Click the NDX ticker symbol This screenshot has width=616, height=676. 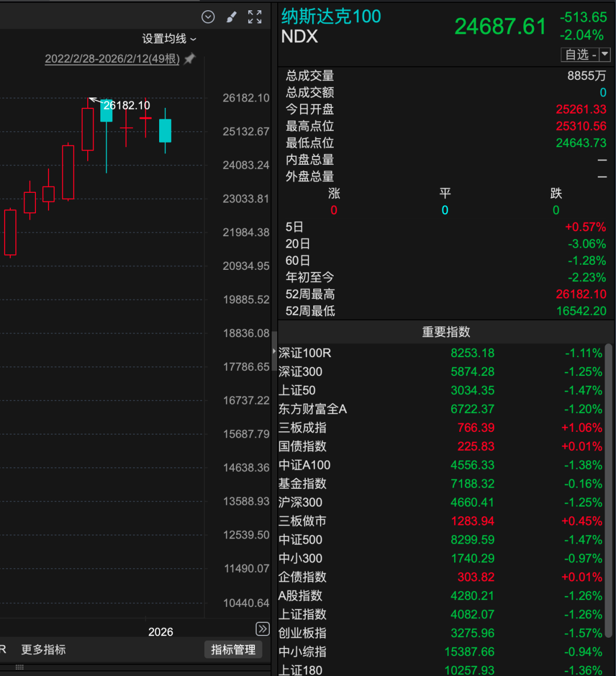pyautogui.click(x=299, y=37)
